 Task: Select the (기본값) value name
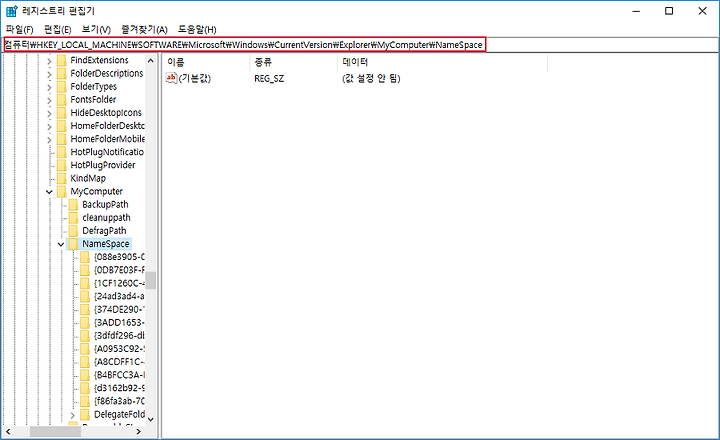195,79
